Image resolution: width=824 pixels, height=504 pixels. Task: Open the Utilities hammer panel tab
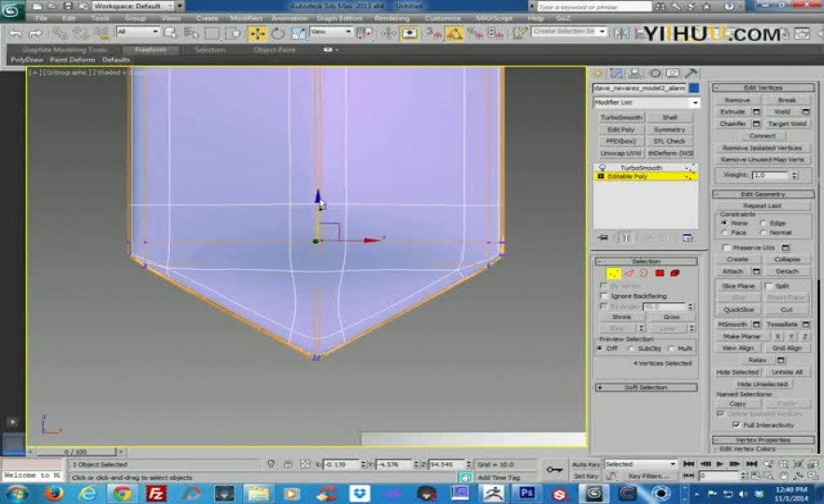coord(691,73)
